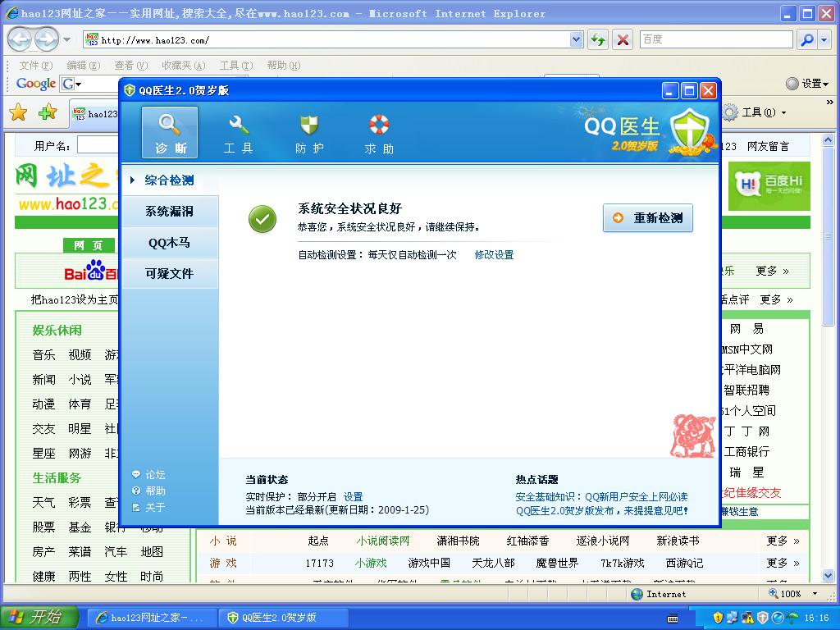Select 综合检测 in the sidebar
This screenshot has height=630, width=840.
[x=169, y=180]
